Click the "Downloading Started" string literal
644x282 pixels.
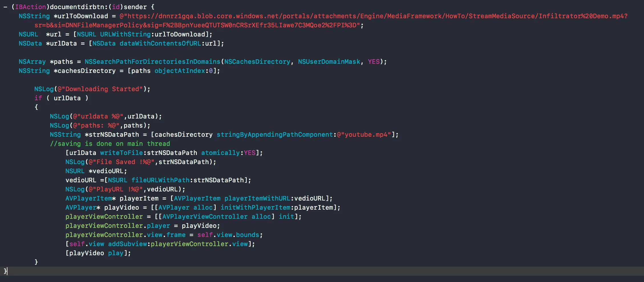100,89
